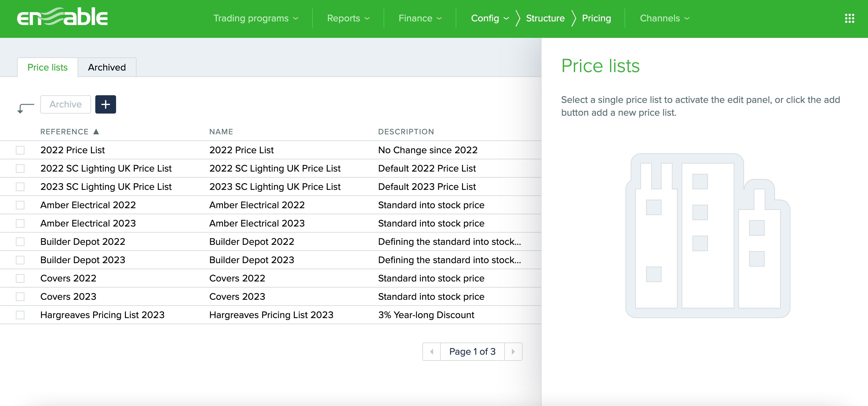The height and width of the screenshot is (406, 868).
Task: Go to next page arrow
Action: [x=513, y=351]
